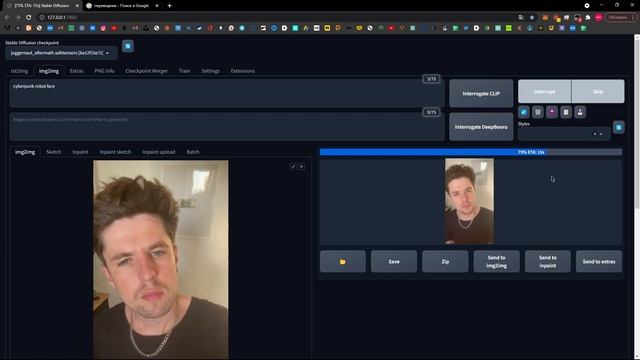Apply selected styles using the clipboard icon
Image resolution: width=640 pixels, height=360 pixels.
click(566, 112)
